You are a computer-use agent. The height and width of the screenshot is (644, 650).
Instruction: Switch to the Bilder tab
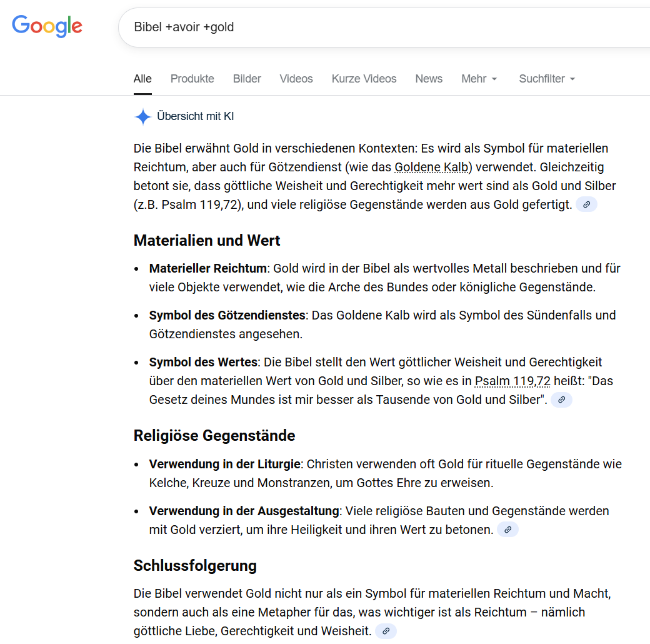tap(247, 79)
